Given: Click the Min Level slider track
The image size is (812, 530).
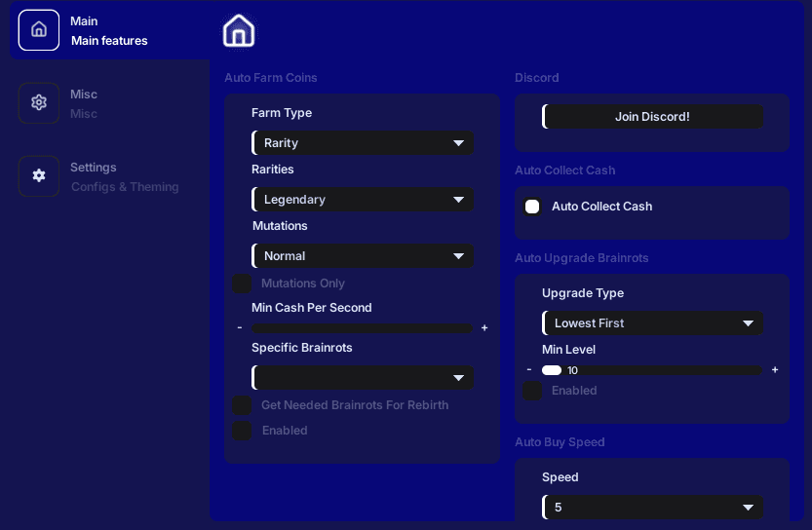Looking at the screenshot, I should pyautogui.click(x=663, y=370).
